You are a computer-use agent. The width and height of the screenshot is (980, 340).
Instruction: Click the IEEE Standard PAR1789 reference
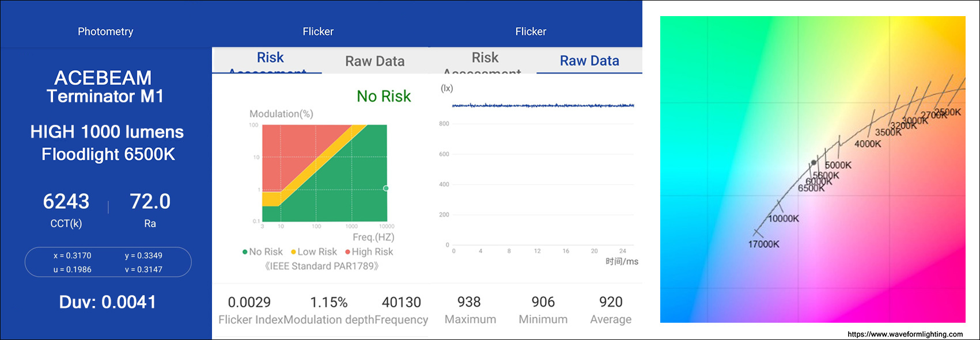(x=322, y=266)
